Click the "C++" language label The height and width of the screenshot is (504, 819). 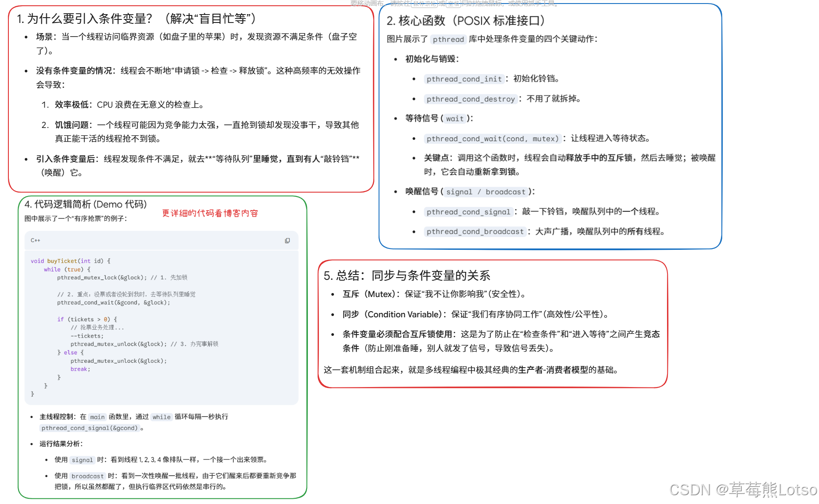pos(35,241)
